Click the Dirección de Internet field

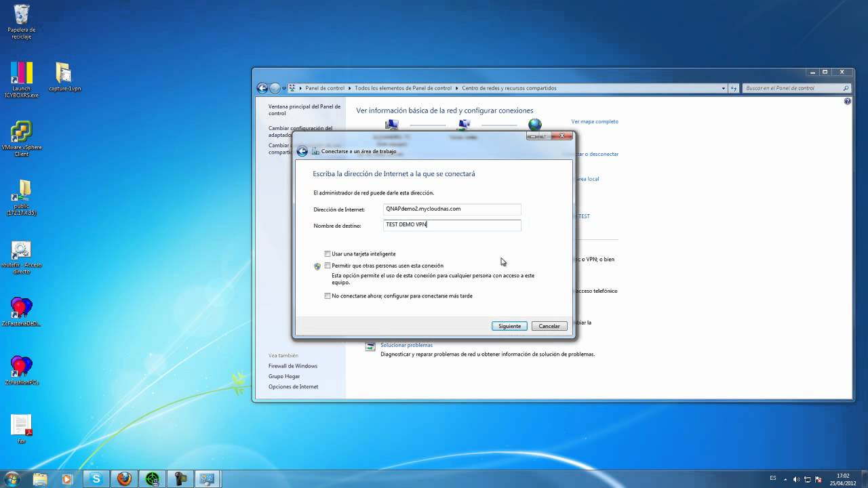(452, 209)
